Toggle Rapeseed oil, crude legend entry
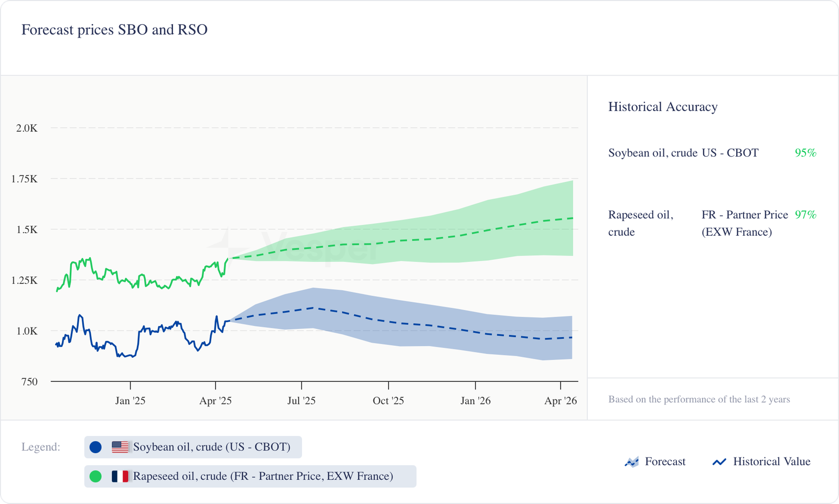This screenshot has height=504, width=839. coord(263,476)
